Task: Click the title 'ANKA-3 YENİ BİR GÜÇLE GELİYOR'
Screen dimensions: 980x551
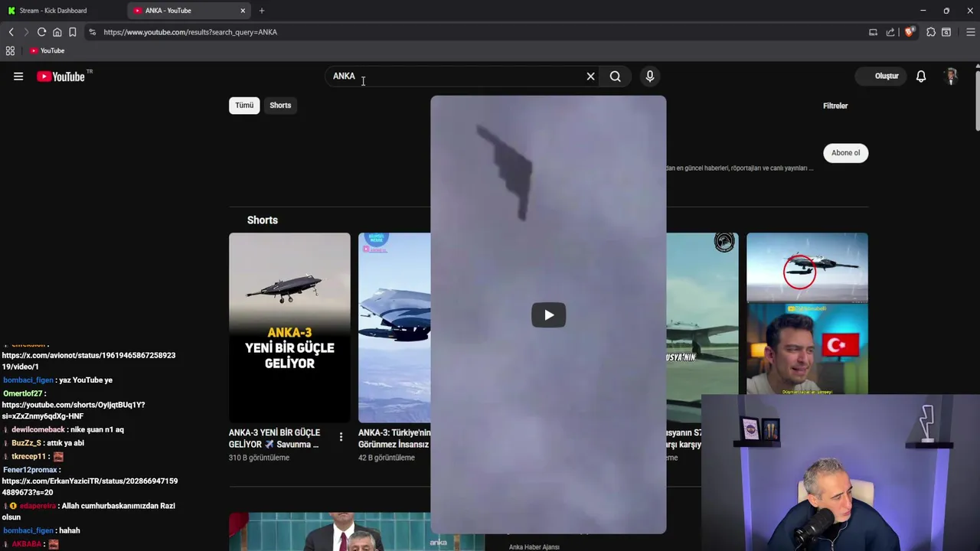Action: pos(274,439)
